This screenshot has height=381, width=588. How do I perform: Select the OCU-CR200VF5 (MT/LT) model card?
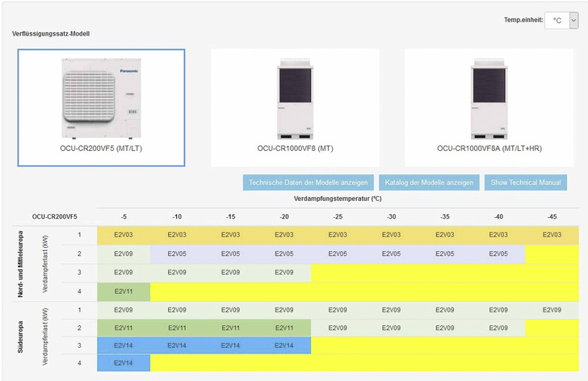(101, 107)
